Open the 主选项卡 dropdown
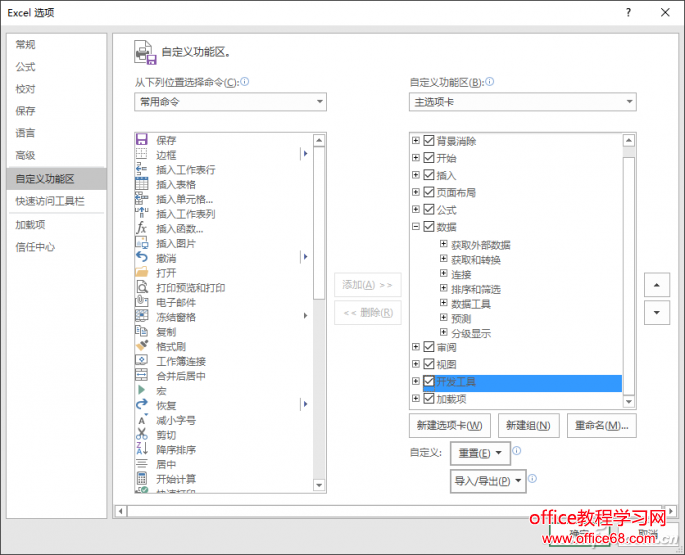The height and width of the screenshot is (555, 685). [x=523, y=102]
